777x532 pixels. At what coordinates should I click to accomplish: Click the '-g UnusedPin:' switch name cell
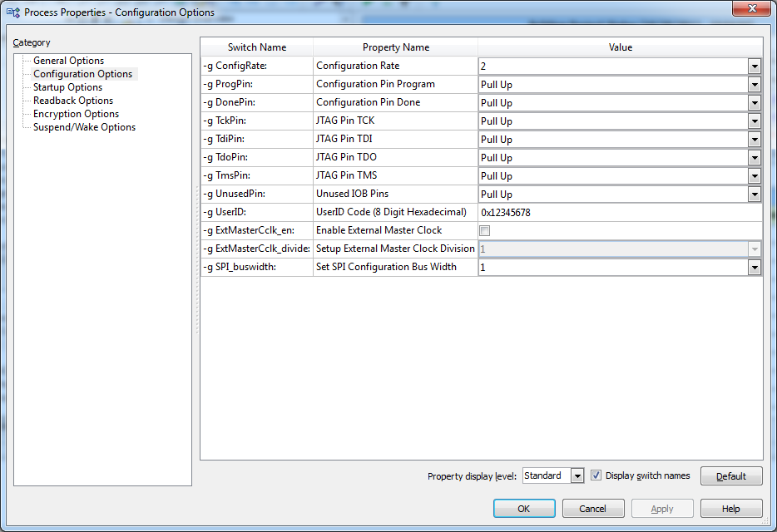tap(257, 195)
